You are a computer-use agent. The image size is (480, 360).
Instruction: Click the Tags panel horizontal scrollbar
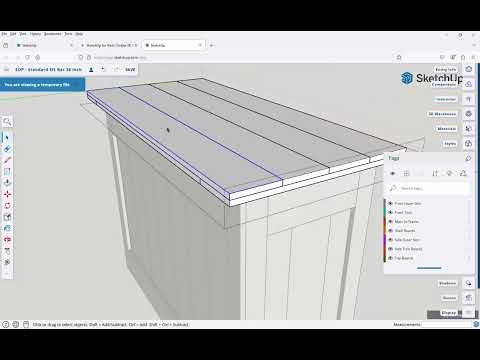(x=429, y=268)
